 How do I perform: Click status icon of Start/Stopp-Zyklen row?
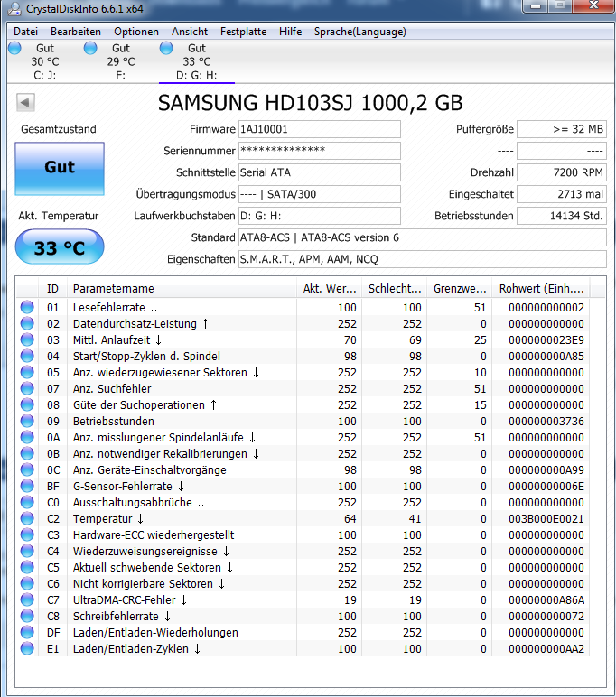coord(27,356)
